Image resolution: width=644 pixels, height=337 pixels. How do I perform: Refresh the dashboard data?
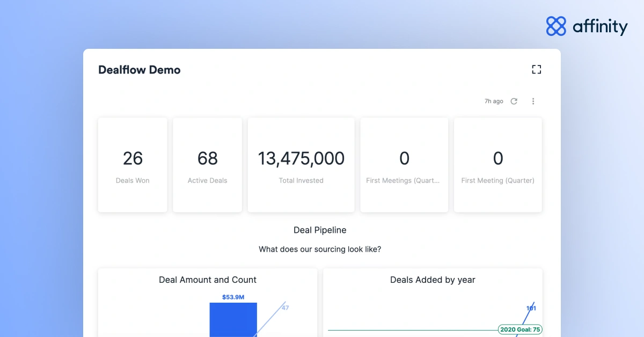coord(514,101)
